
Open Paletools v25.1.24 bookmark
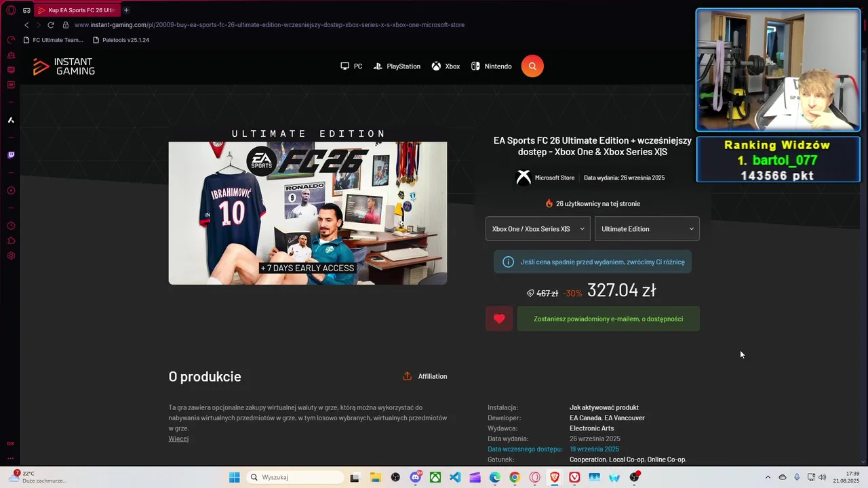(120, 40)
